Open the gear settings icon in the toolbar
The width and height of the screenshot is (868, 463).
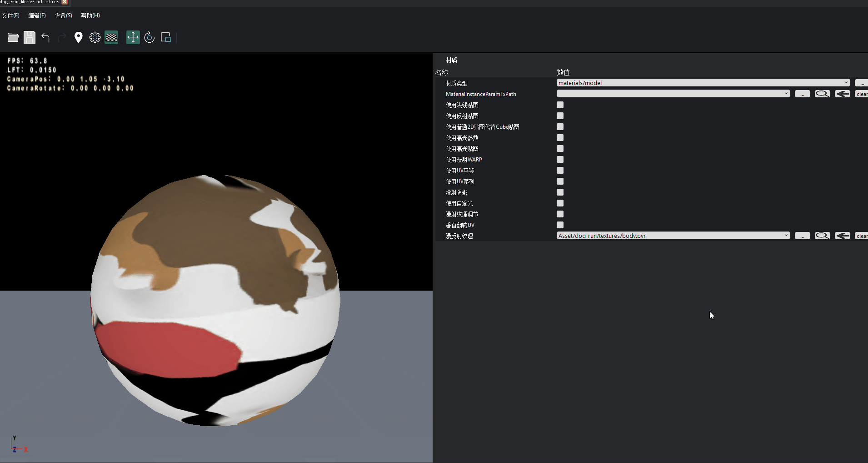click(95, 37)
